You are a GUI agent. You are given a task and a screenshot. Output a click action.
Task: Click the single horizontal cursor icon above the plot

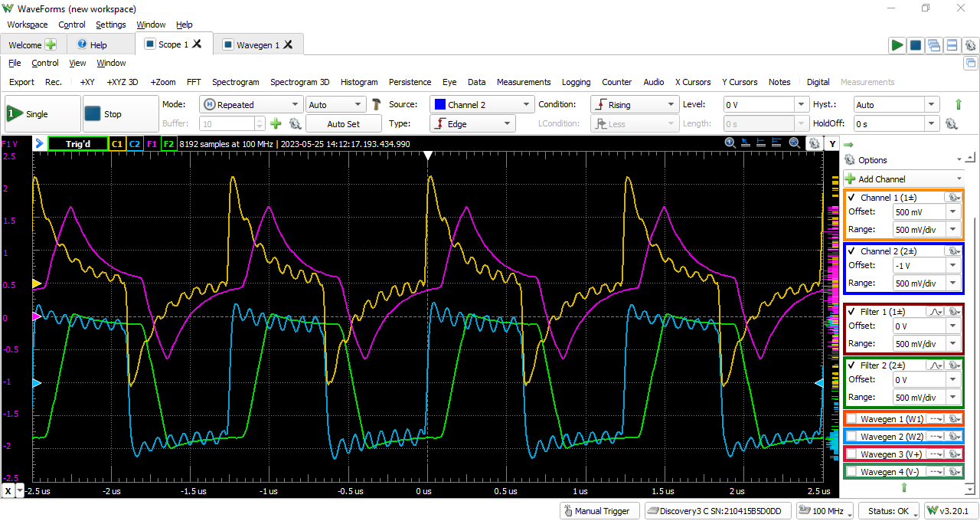[763, 143]
